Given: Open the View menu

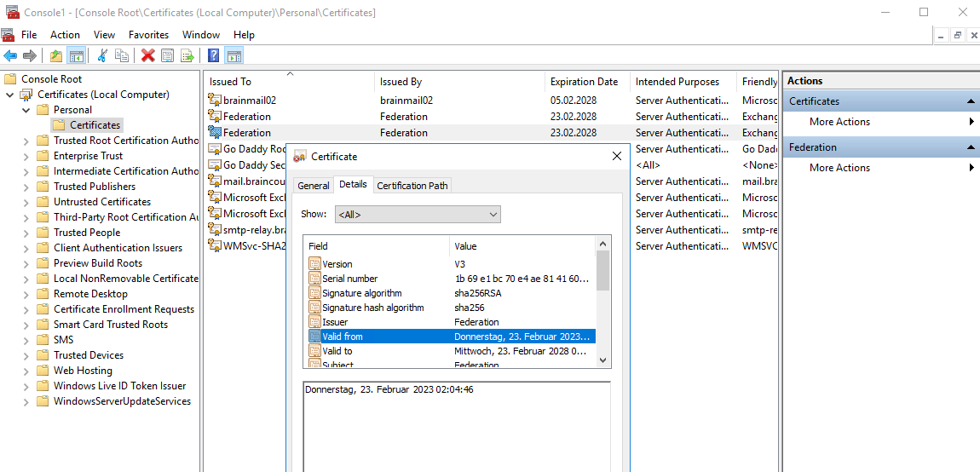Looking at the screenshot, I should (104, 35).
